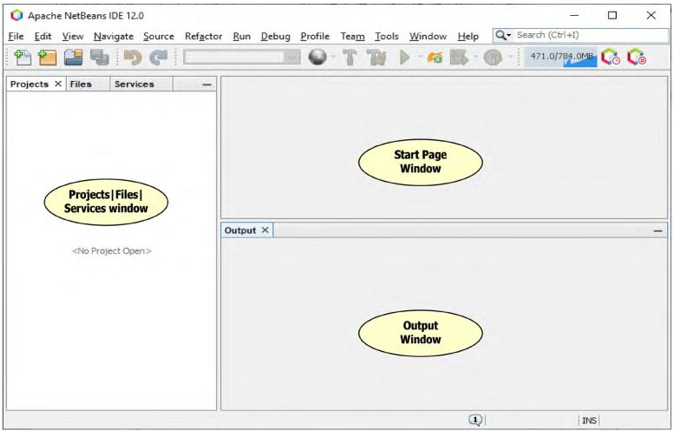Viewport: 680px width, 437px height.
Task: Open the Navigate menu
Action: [x=114, y=36]
